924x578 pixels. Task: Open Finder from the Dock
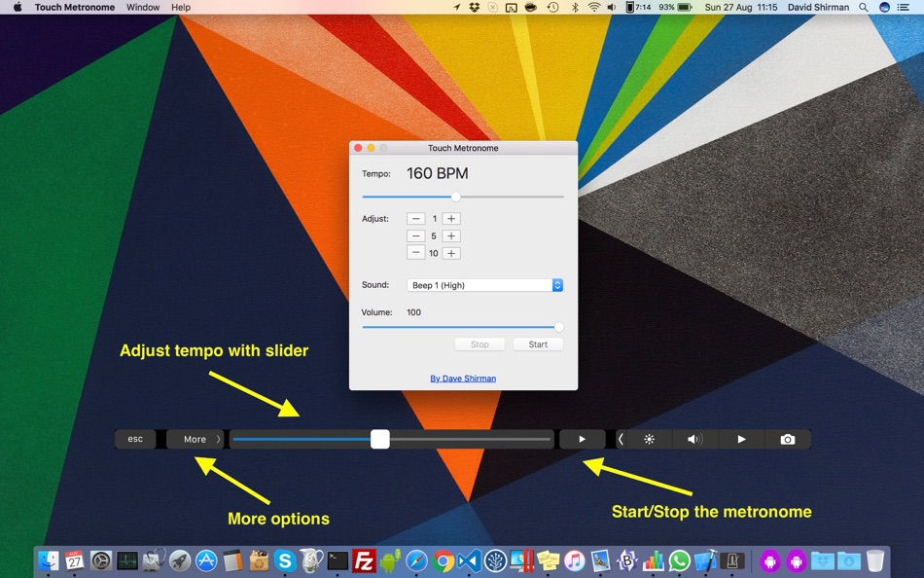pos(49,560)
